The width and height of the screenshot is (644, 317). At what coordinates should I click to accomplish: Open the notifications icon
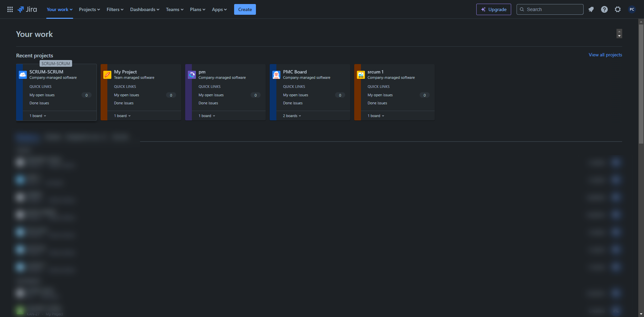tap(591, 9)
